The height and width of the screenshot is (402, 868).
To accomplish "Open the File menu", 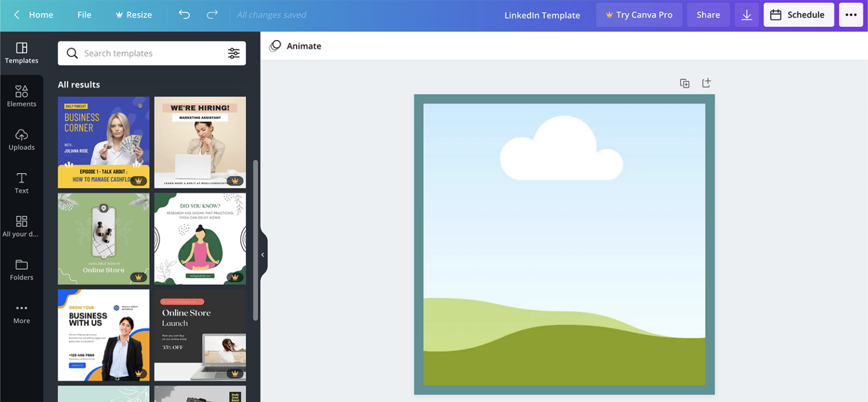I will click(84, 15).
